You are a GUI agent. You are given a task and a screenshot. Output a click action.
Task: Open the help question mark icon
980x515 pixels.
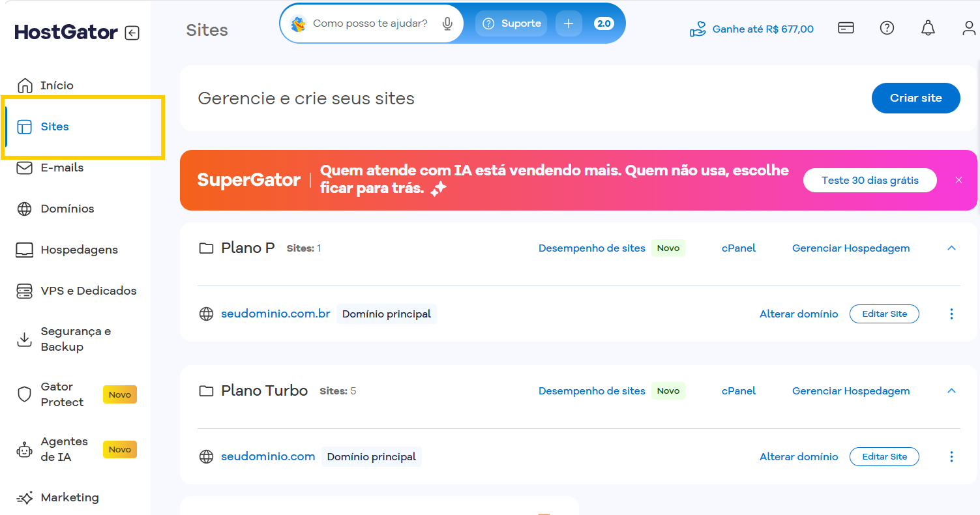887,28
